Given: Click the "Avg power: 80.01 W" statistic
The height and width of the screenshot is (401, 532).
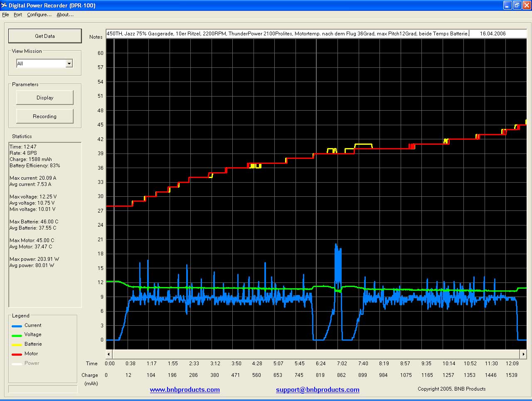Looking at the screenshot, I should coord(32,265).
